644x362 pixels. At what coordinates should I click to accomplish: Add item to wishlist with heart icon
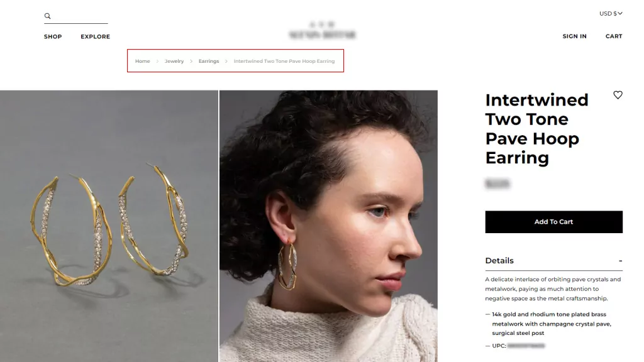click(x=618, y=95)
